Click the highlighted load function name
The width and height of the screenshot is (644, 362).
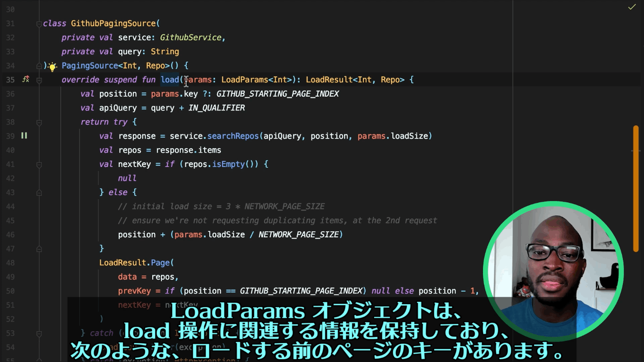170,80
